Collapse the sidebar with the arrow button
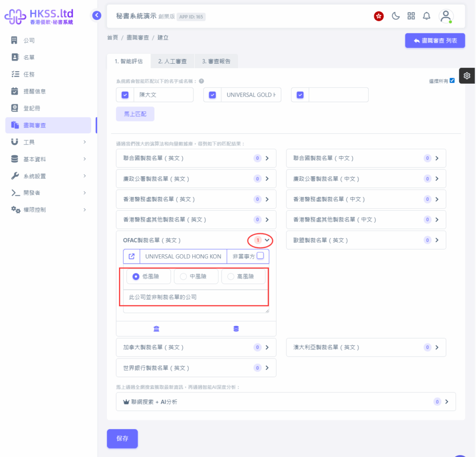 tap(97, 15)
